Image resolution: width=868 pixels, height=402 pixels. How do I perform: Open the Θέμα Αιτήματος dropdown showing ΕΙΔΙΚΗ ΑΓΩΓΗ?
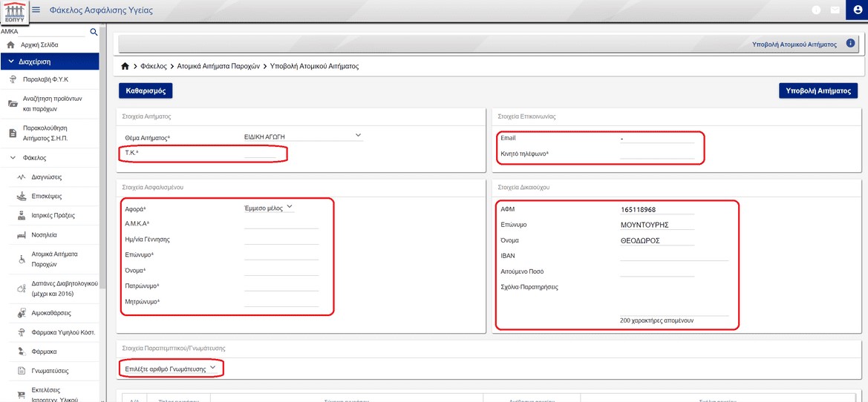coord(303,136)
